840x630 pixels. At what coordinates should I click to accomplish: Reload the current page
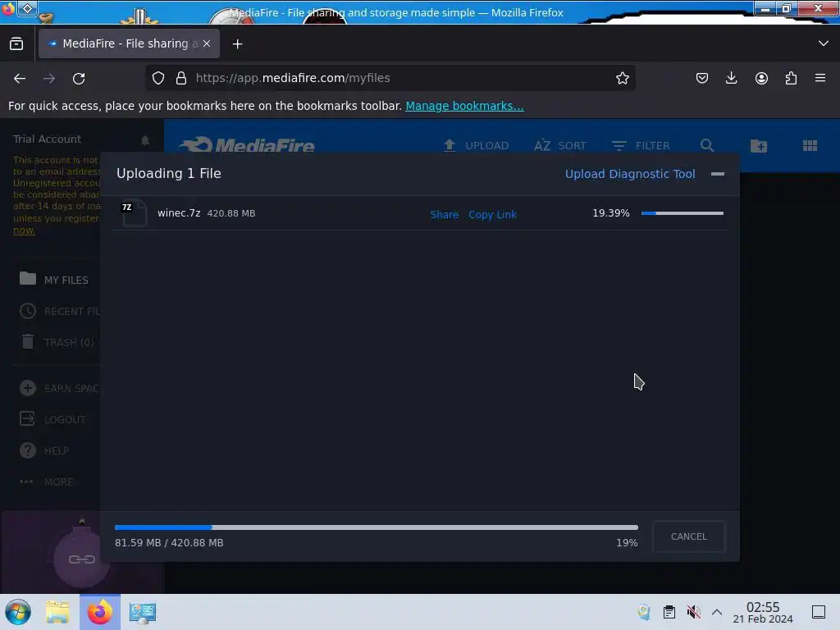[79, 78]
